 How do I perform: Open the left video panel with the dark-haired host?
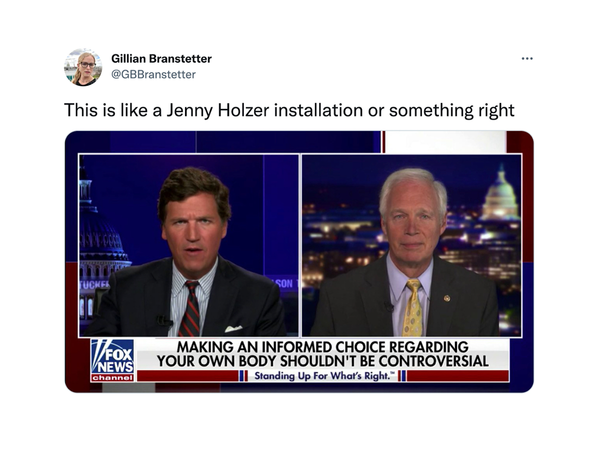[189, 245]
